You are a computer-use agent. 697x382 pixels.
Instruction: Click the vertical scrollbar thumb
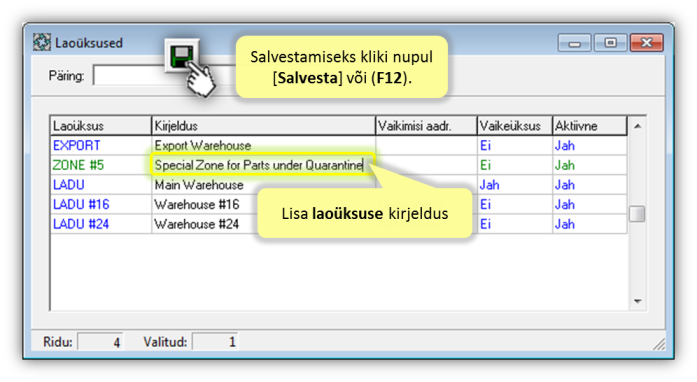click(637, 214)
